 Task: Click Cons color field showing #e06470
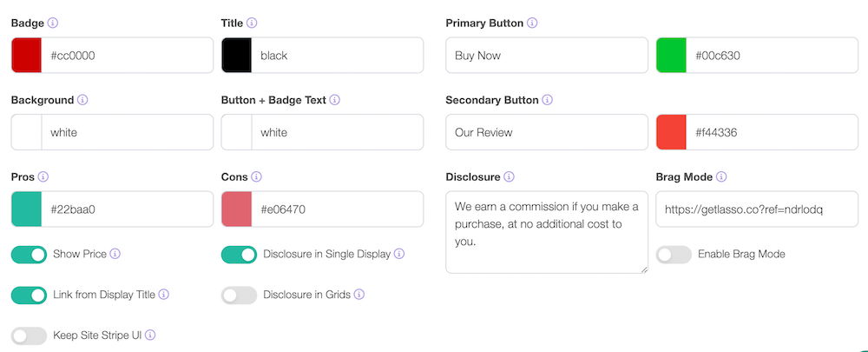[x=338, y=209]
